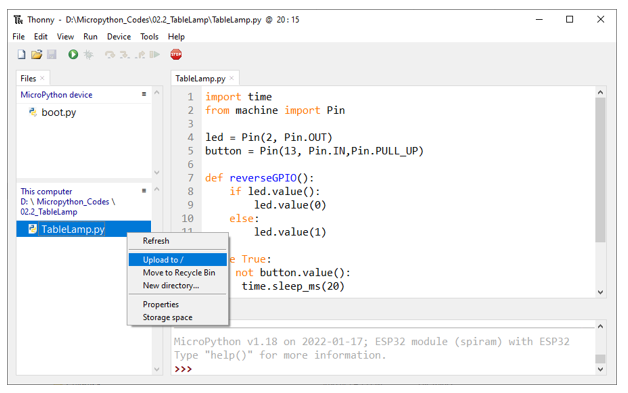This screenshot has height=393, width=628.
Task: Click device files scrollbar down arrow
Action: [x=157, y=173]
